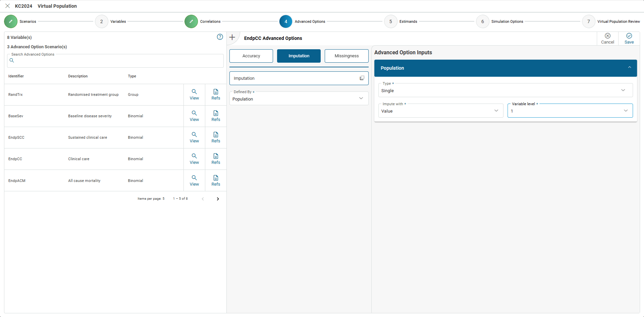
Task: Close the Virtual Population wizard with X
Action: pos(7,6)
